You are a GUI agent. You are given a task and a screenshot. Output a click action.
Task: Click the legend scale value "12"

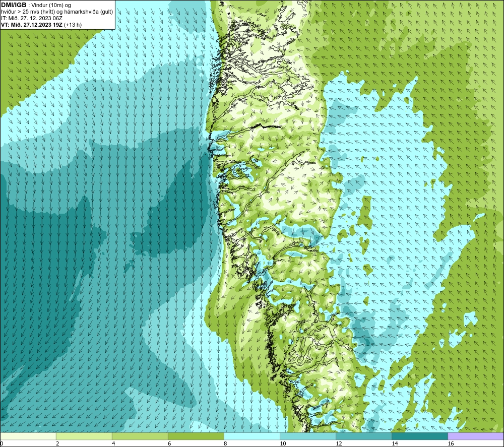click(x=339, y=444)
